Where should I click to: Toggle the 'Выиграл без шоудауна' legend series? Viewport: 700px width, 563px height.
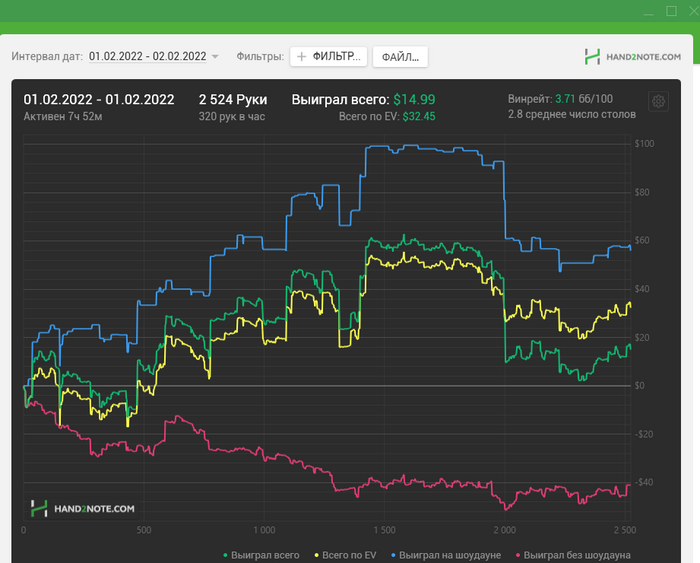573,555
